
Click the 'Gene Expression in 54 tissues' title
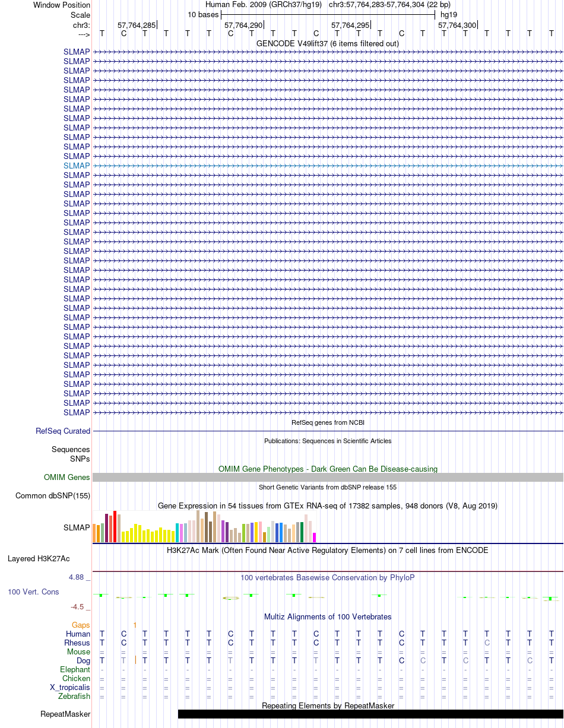point(328,506)
